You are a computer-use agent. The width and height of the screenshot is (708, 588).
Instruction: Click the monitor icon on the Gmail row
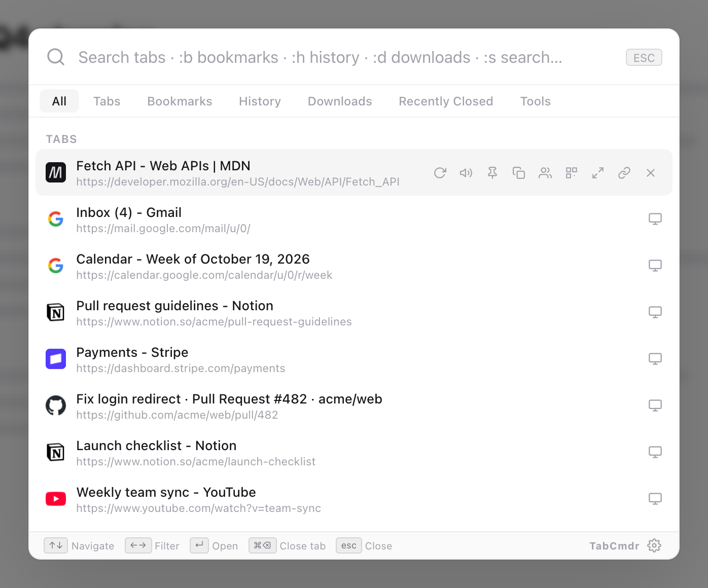(x=655, y=219)
